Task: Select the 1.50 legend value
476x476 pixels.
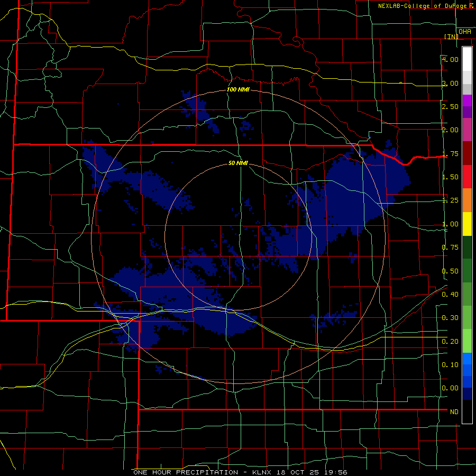Action: point(450,177)
